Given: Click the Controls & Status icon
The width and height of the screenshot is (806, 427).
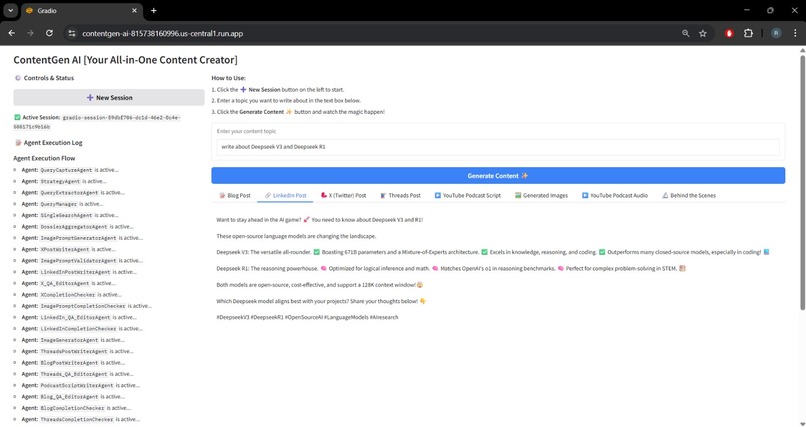Looking at the screenshot, I should click(x=17, y=78).
